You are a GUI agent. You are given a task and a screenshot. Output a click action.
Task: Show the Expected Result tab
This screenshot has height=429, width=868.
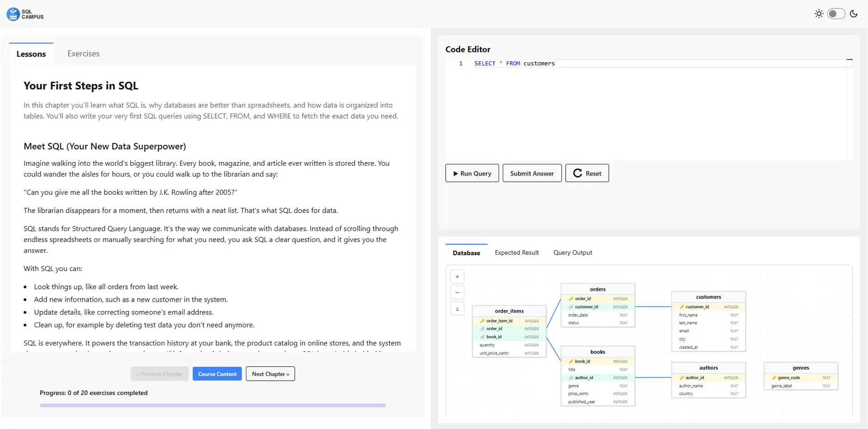(x=517, y=253)
